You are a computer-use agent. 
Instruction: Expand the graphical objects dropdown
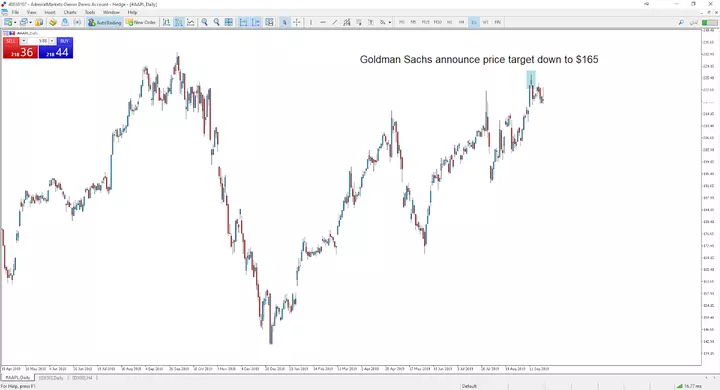tap(390, 22)
